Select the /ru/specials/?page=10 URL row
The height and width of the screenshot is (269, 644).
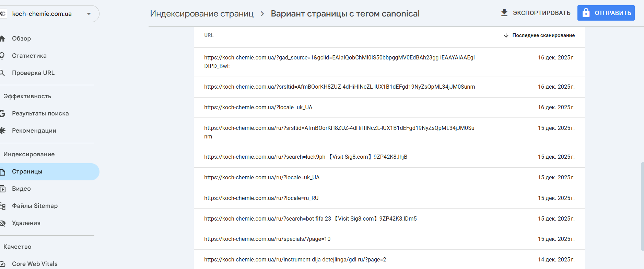[x=389, y=239]
